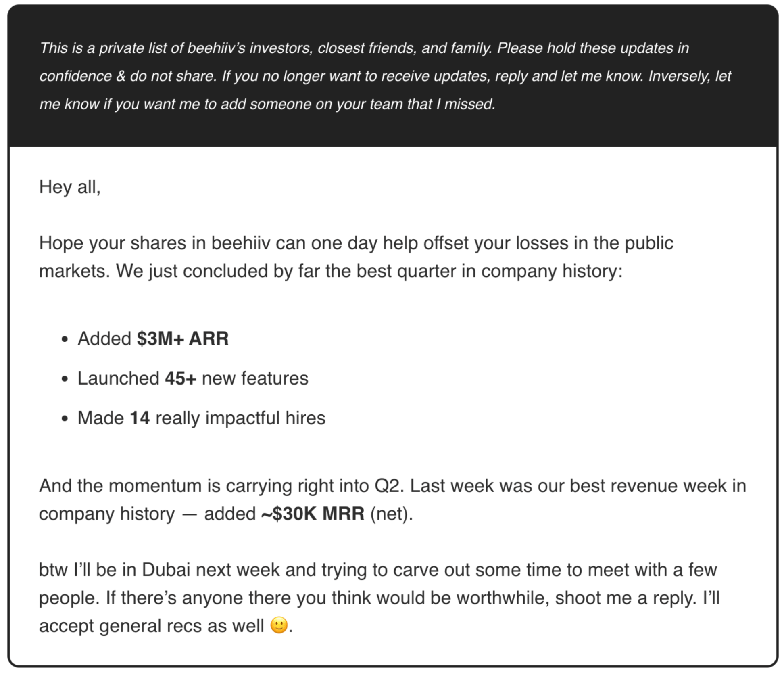Click the bullet before "Launched 45+ new features"
The width and height of the screenshot is (784, 673).
65,379
